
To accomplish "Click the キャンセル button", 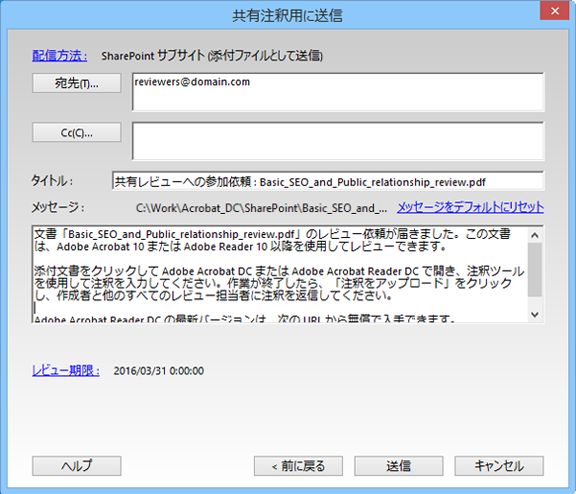I will click(499, 466).
